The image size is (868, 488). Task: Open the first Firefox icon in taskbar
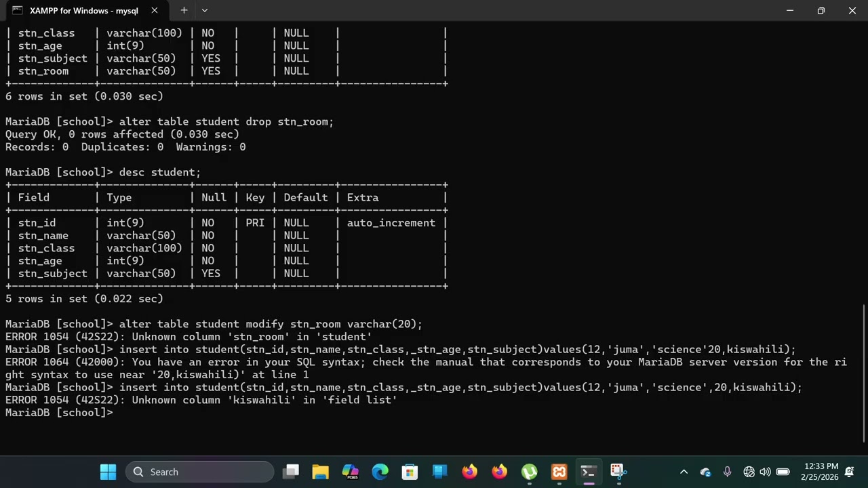tap(469, 472)
